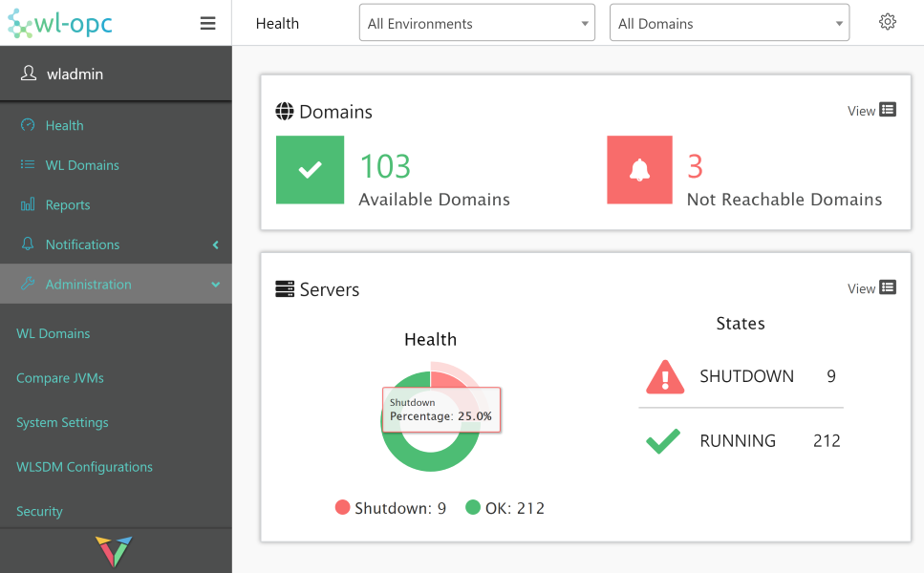Click the 9 shutdown servers count in States
This screenshot has height=573, width=924.
coord(831,376)
